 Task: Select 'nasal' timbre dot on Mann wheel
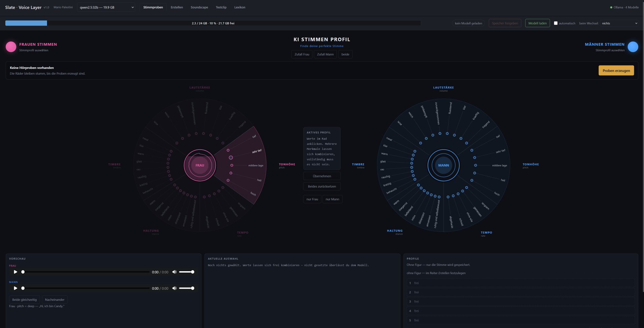click(x=415, y=151)
